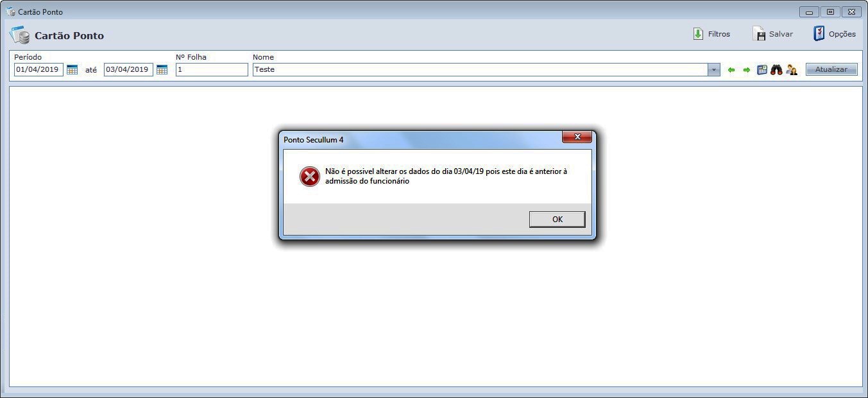Click the end date field showing 03/04/2019
This screenshot has width=868, height=398.
[x=128, y=69]
